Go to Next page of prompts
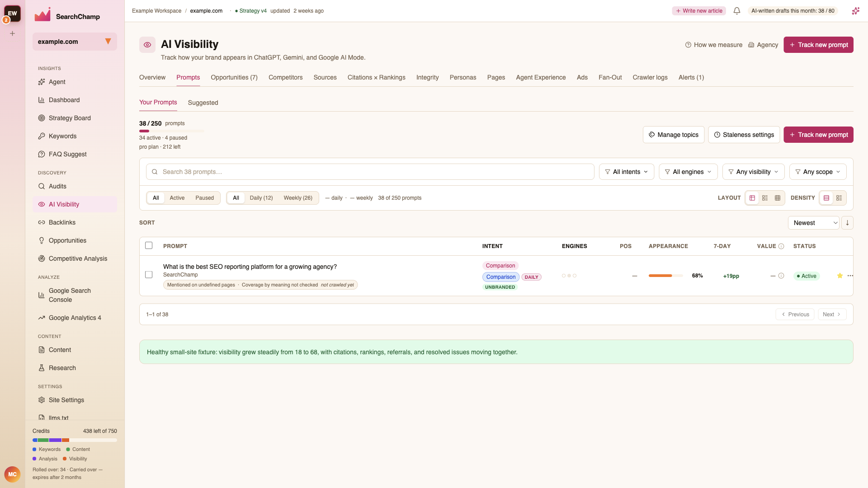Screen dimensions: 868x488 [832, 314]
